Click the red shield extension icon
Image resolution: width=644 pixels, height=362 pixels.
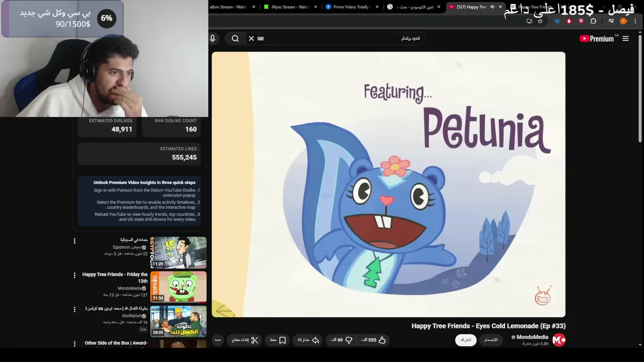pos(569,21)
